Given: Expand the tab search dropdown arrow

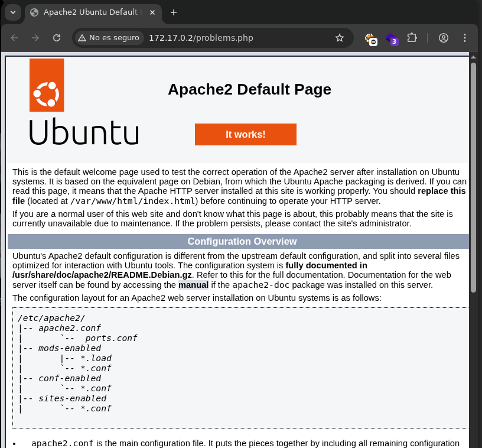Looking at the screenshot, I should (x=13, y=12).
